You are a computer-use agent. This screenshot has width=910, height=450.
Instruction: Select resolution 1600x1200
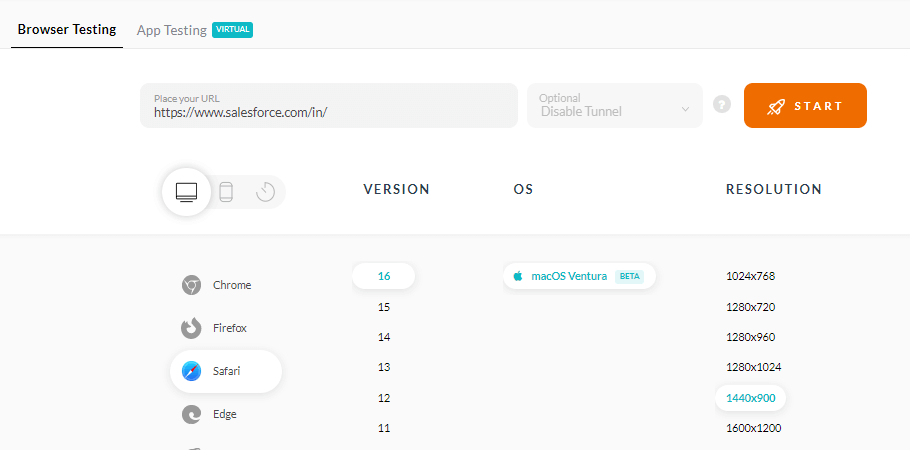pyautogui.click(x=753, y=429)
